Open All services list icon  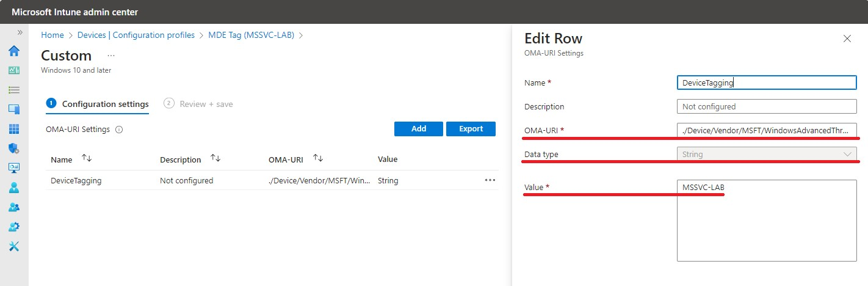(x=13, y=90)
